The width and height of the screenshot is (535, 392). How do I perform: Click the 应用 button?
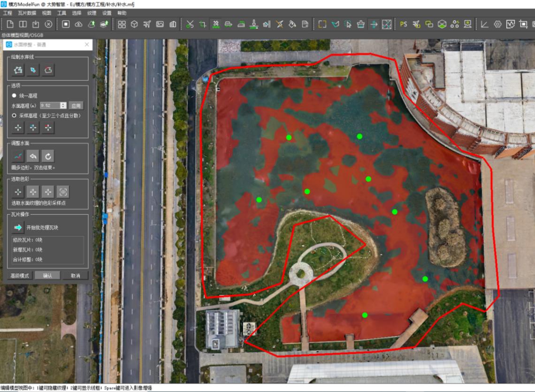[76, 106]
